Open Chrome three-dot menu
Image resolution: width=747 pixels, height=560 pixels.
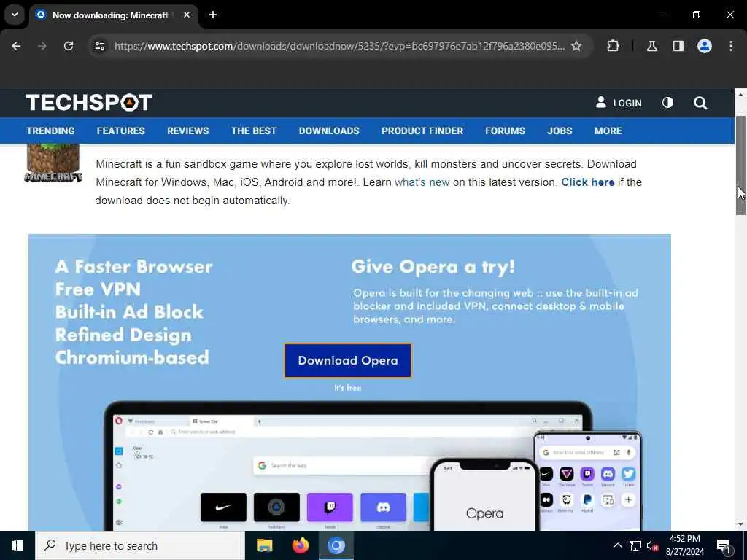[x=731, y=46]
